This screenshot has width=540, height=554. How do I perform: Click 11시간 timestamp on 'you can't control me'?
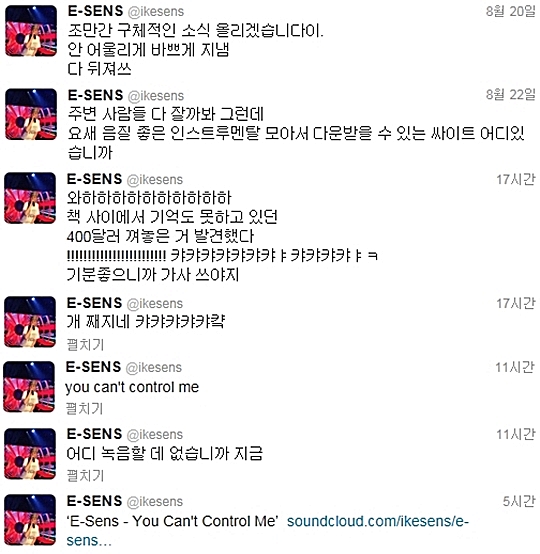(x=515, y=367)
